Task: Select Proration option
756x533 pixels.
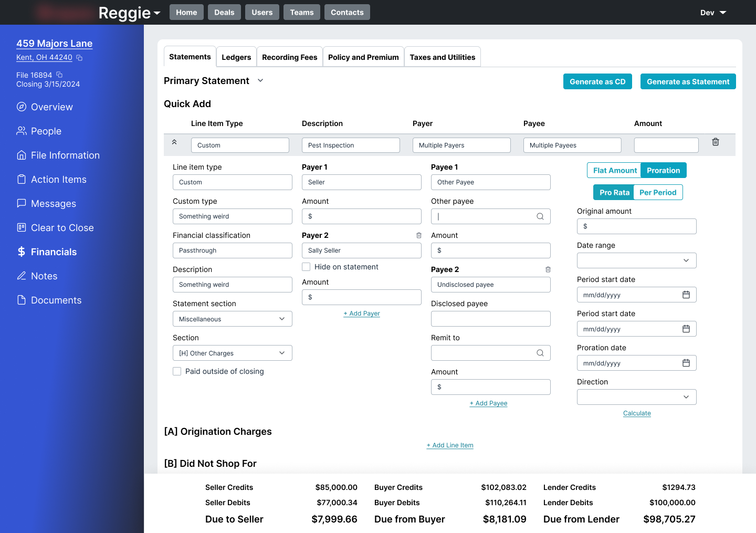Action: (x=664, y=170)
